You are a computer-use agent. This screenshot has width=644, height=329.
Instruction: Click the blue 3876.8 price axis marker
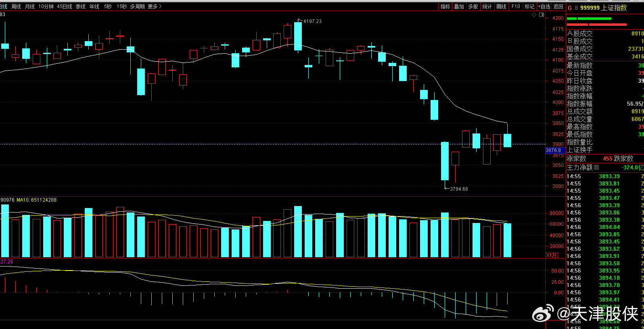(555, 150)
